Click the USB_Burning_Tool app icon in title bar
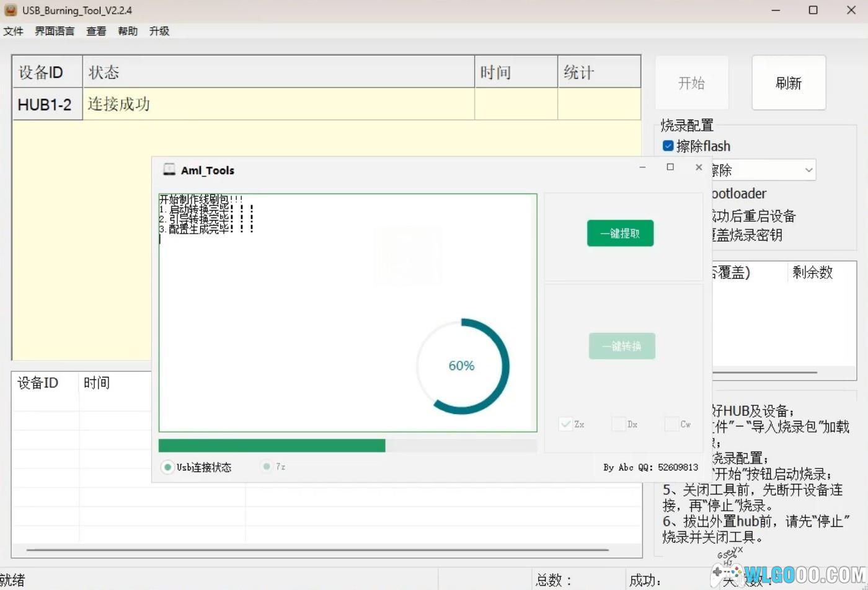The image size is (868, 590). point(11,10)
